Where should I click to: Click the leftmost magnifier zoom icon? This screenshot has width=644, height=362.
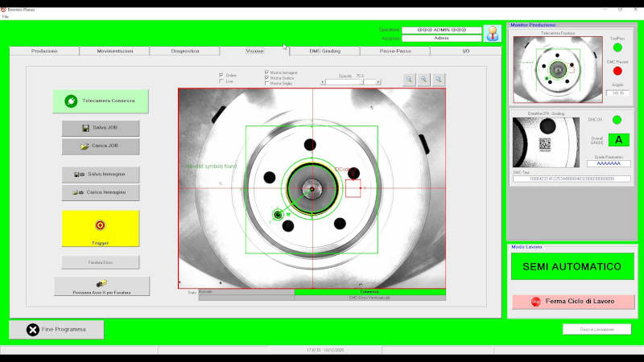click(x=409, y=80)
